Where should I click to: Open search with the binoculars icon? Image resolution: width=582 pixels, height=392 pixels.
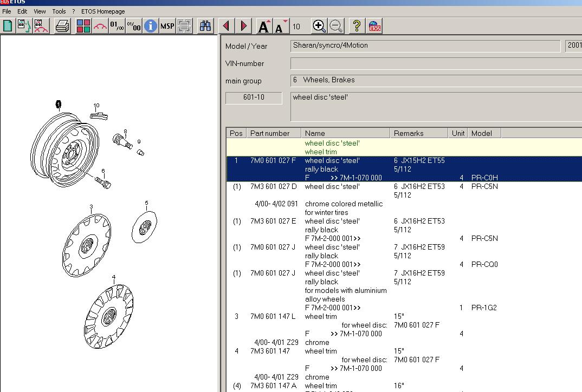point(205,26)
